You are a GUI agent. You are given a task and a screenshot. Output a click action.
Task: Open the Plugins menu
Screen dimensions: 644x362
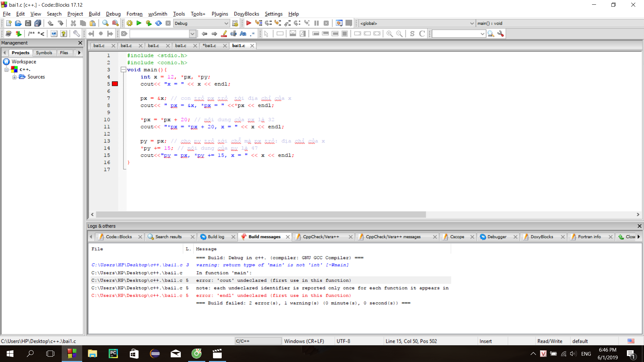click(x=220, y=14)
